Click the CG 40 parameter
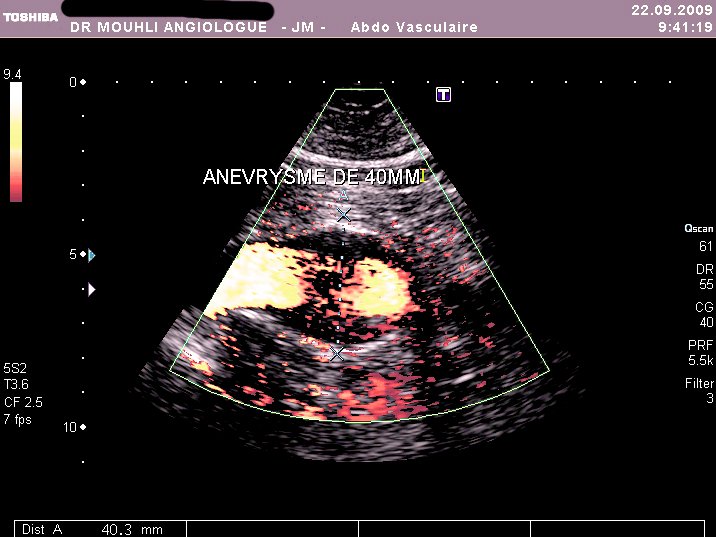 [x=704, y=315]
